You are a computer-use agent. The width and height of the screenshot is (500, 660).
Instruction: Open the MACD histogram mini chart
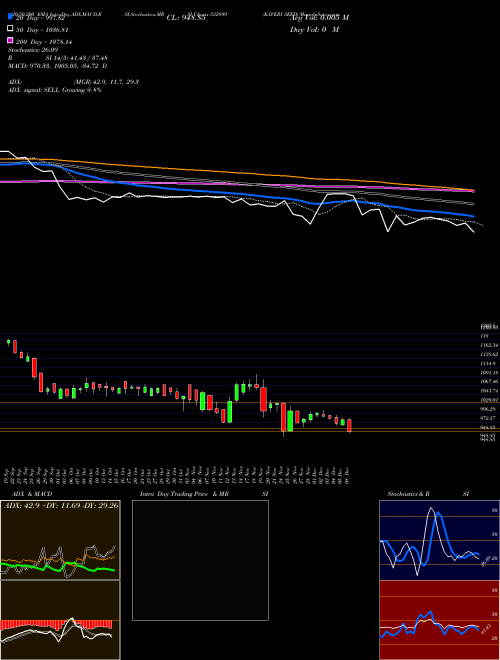tap(60, 620)
